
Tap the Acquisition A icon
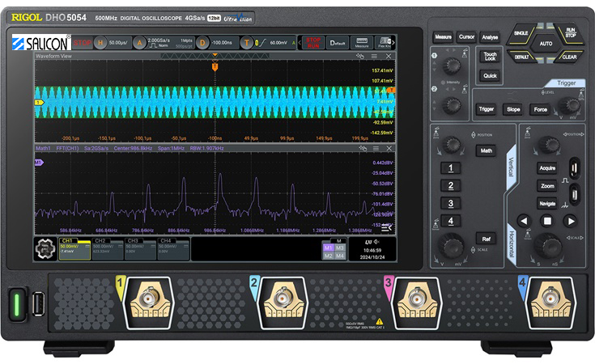pos(139,43)
